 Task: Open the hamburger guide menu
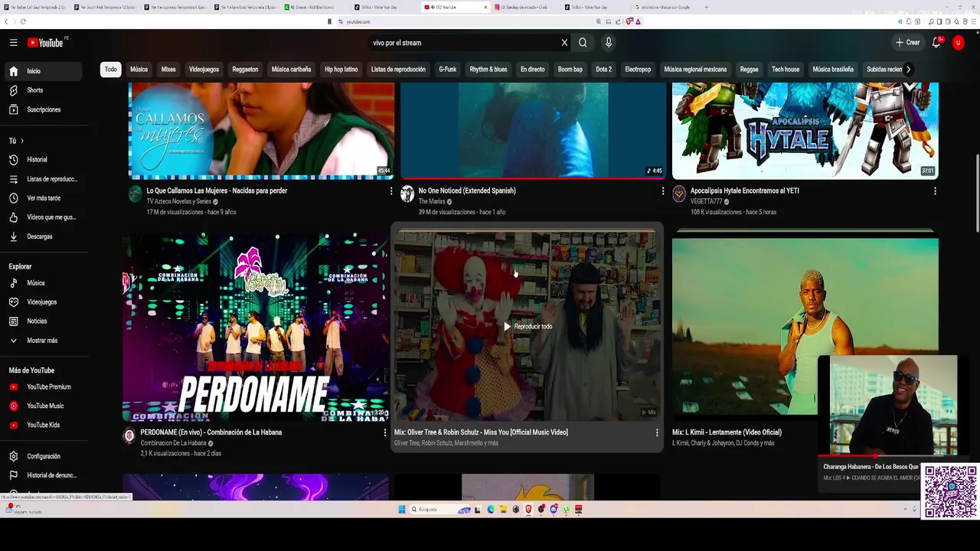pyautogui.click(x=13, y=43)
